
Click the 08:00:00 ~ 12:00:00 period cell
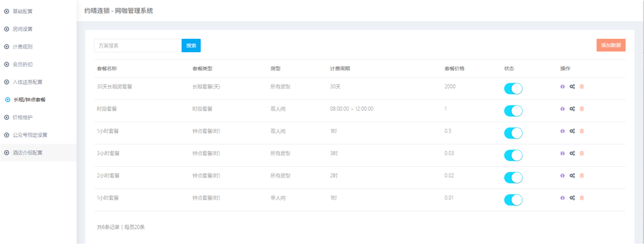click(352, 109)
